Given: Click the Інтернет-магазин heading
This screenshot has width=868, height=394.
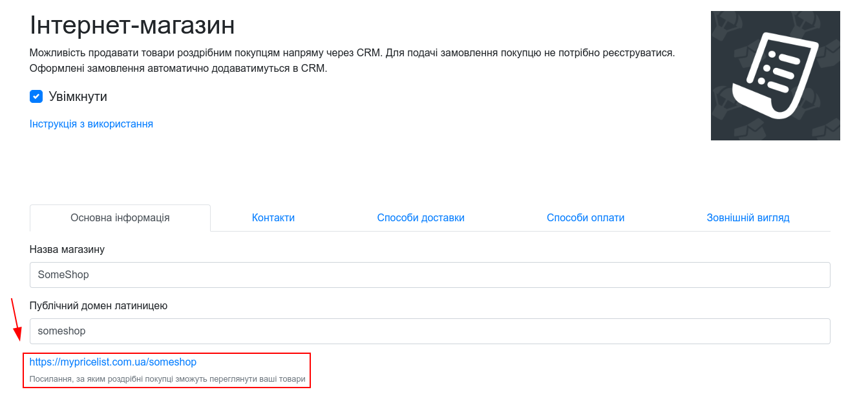Looking at the screenshot, I should 132,26.
